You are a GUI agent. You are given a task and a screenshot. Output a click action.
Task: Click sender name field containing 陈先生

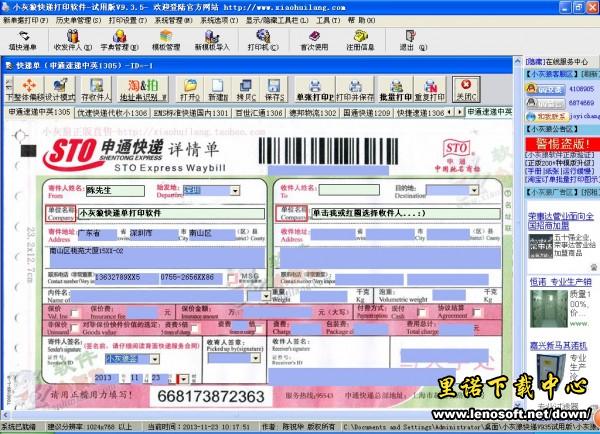point(115,191)
